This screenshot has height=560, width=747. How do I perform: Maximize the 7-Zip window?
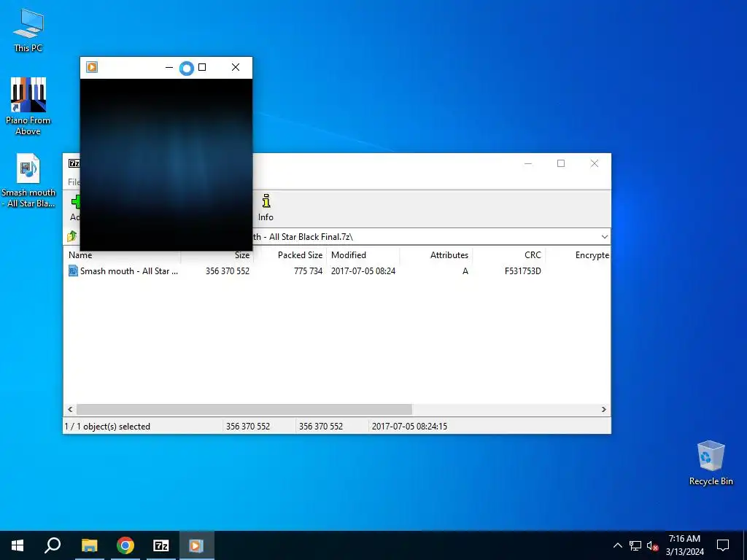pyautogui.click(x=561, y=163)
